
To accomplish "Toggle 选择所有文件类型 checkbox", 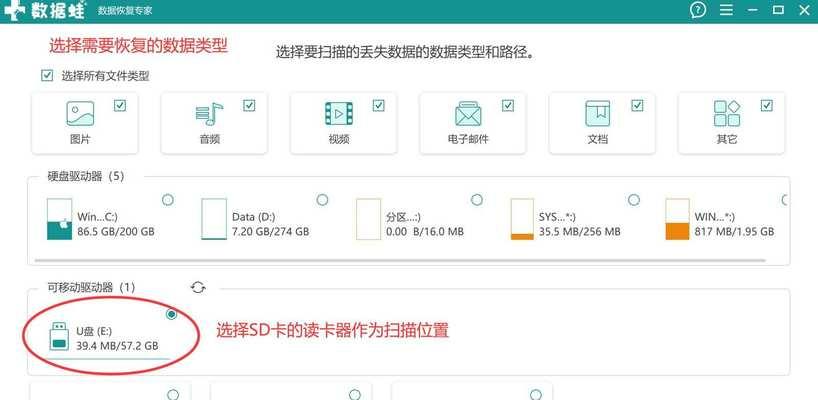I will [x=47, y=76].
